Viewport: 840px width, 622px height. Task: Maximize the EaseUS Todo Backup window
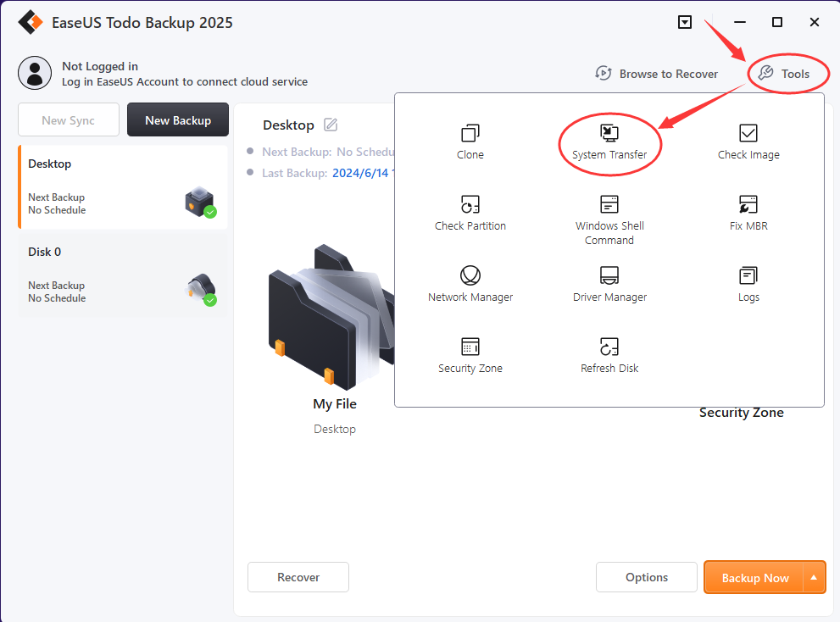776,22
